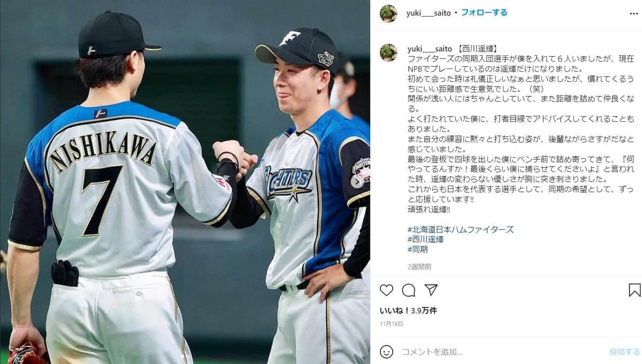
Task: Open profile avatar beside caption
Action: [388, 52]
